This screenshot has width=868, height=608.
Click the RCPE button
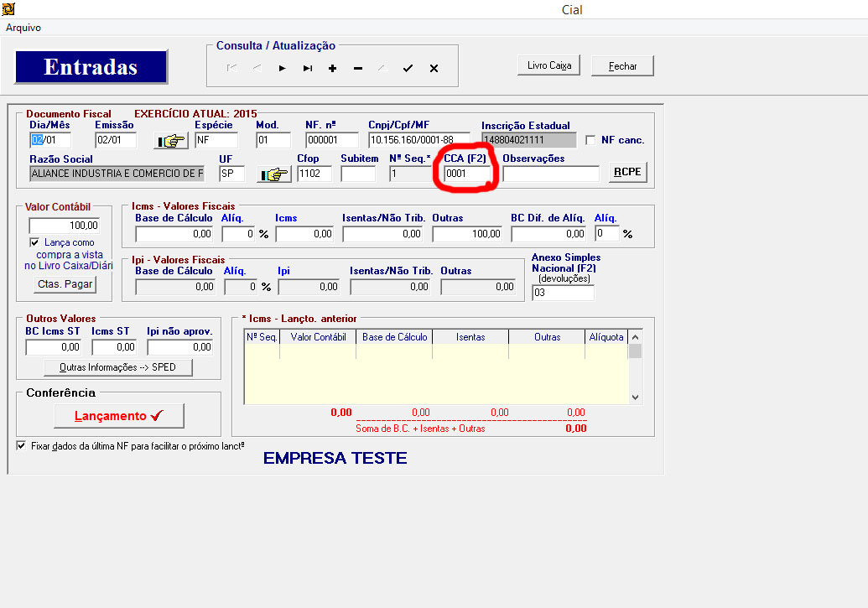click(x=627, y=172)
